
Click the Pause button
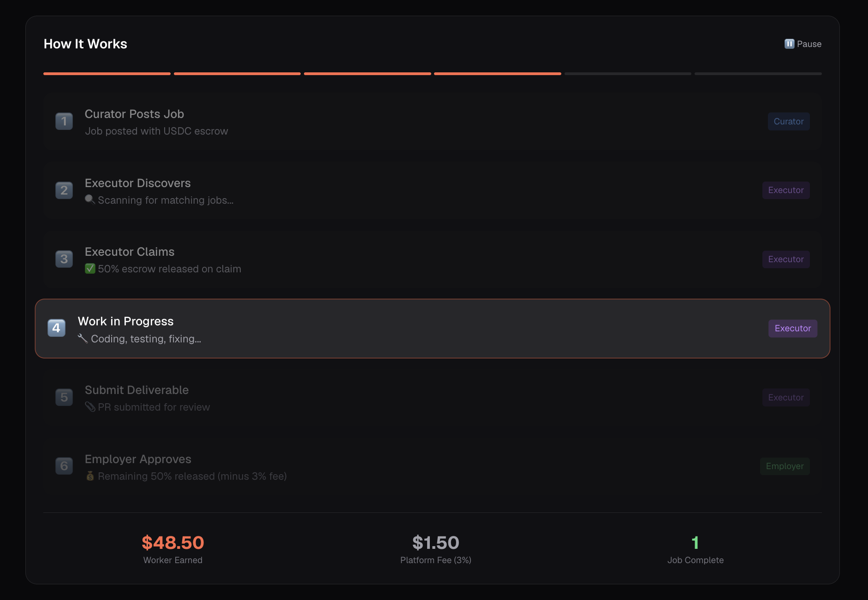pos(803,44)
